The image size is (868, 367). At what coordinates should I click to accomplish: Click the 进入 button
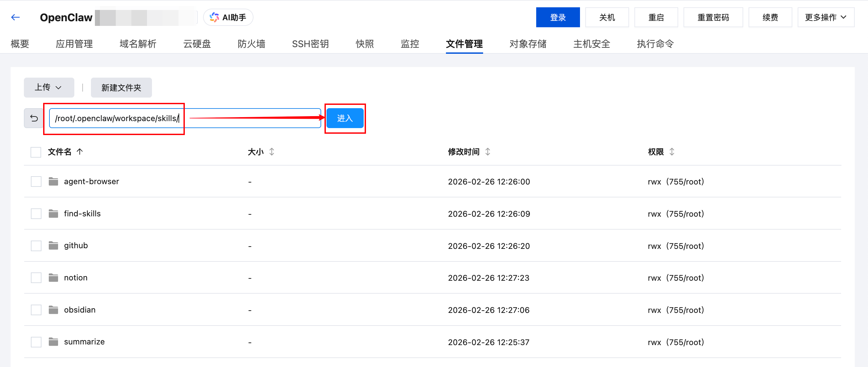click(x=345, y=118)
